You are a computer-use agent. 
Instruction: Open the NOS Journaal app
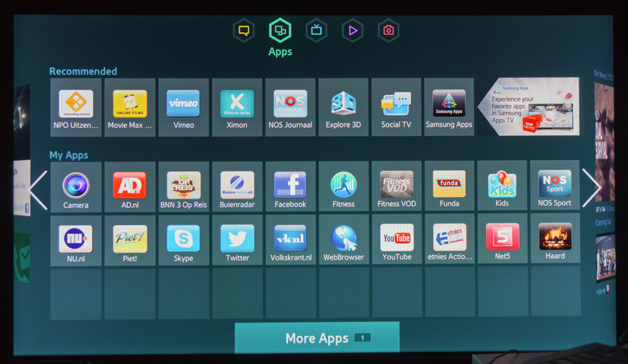tap(290, 107)
